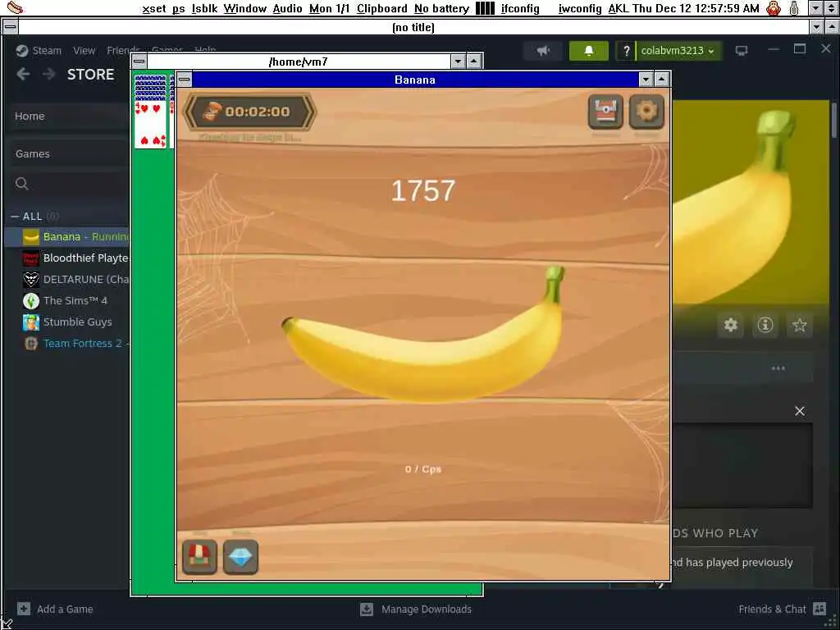Click the date and time clock display
Image resolution: width=840 pixels, height=630 pixels.
[x=696, y=8]
